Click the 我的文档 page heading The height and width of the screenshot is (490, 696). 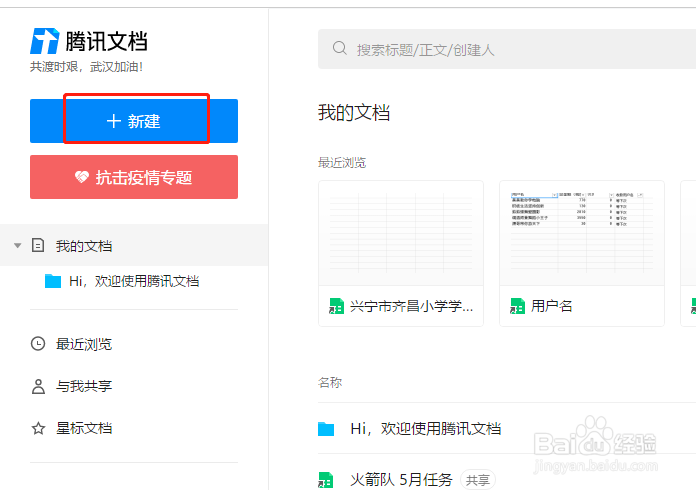pyautogui.click(x=354, y=112)
